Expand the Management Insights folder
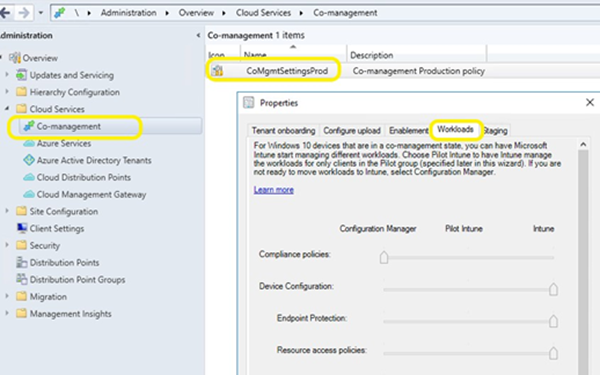Screen dimensions: 600x375 pos(7,313)
